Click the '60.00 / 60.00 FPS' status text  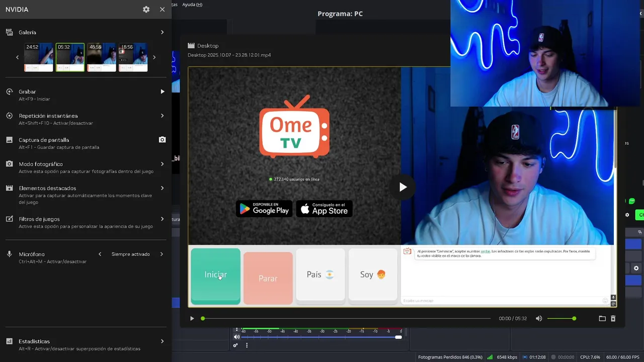[x=624, y=357]
